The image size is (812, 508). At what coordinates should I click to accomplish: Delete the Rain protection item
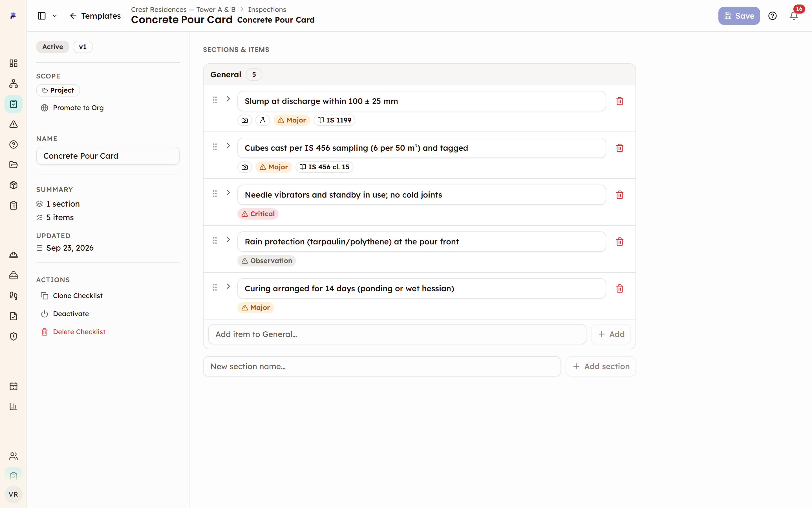(x=619, y=242)
